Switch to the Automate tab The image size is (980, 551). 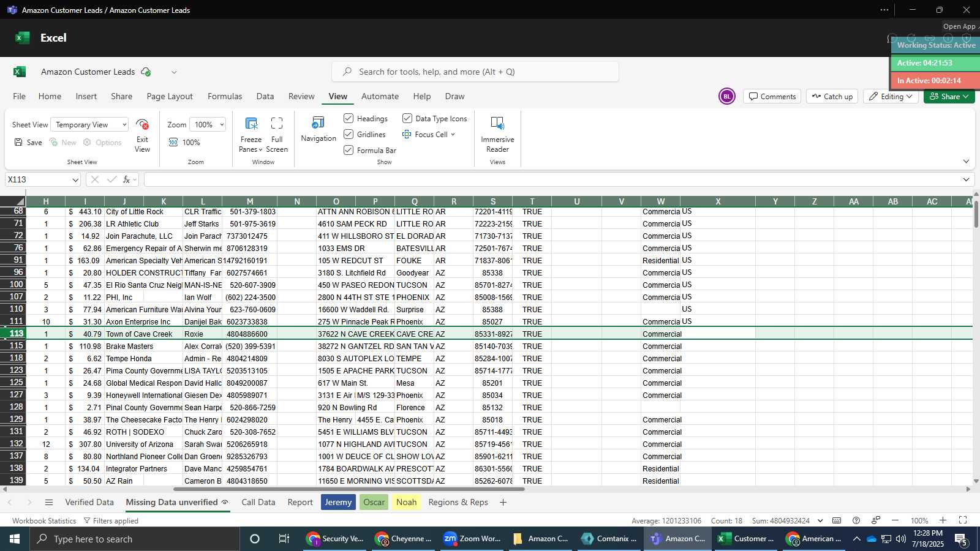tap(380, 96)
